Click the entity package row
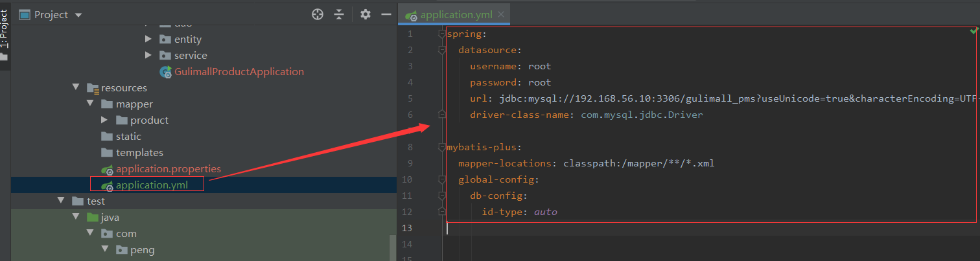 (x=188, y=40)
